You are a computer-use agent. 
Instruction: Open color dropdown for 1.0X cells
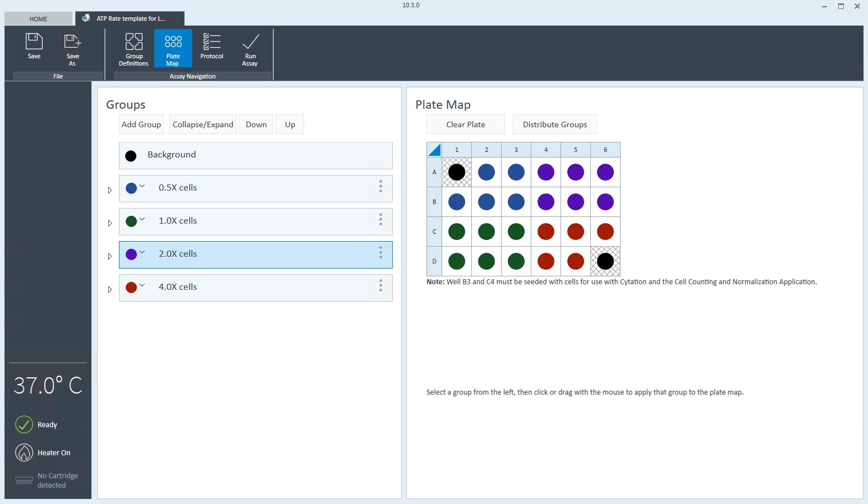[143, 219]
